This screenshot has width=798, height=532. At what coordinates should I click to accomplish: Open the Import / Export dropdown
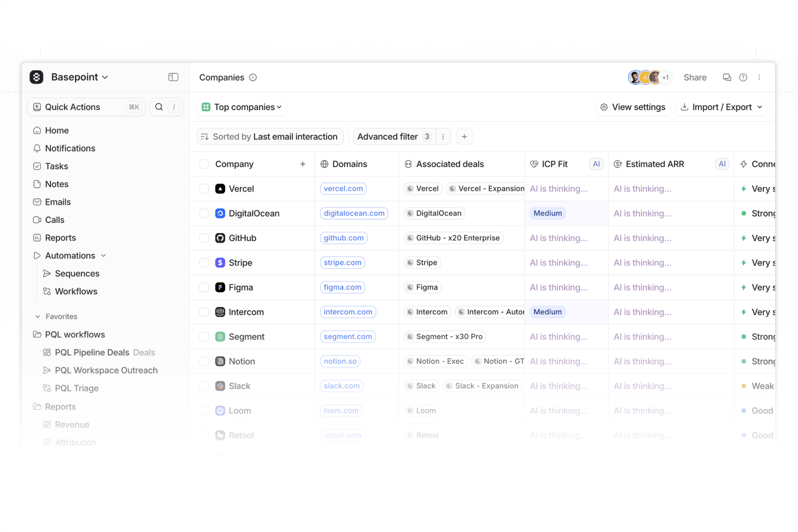tap(721, 107)
